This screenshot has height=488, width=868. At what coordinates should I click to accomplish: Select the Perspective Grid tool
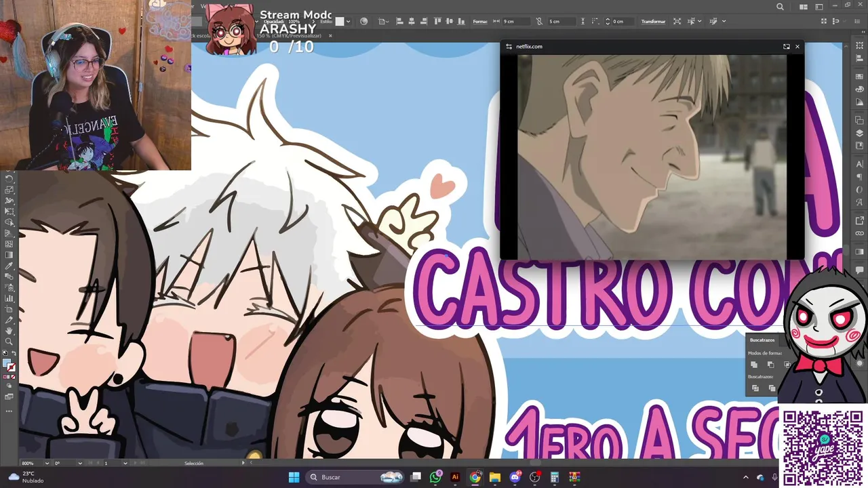(9, 234)
